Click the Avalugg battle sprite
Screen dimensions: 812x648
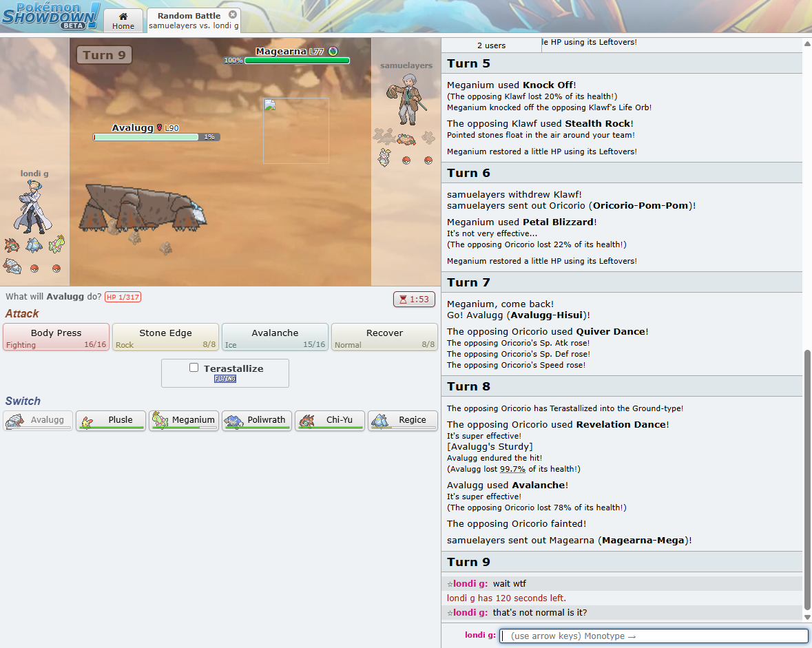pos(142,208)
